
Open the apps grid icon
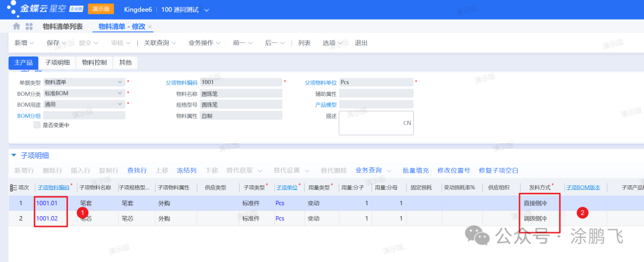29,27
